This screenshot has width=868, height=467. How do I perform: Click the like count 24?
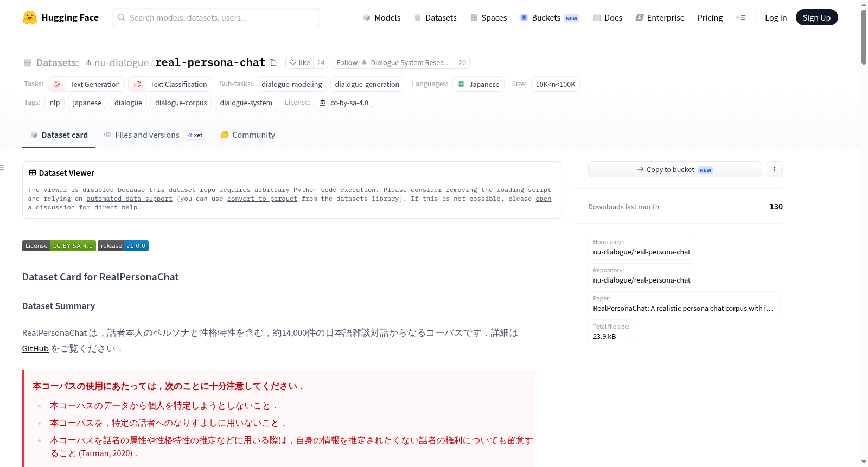pos(321,62)
